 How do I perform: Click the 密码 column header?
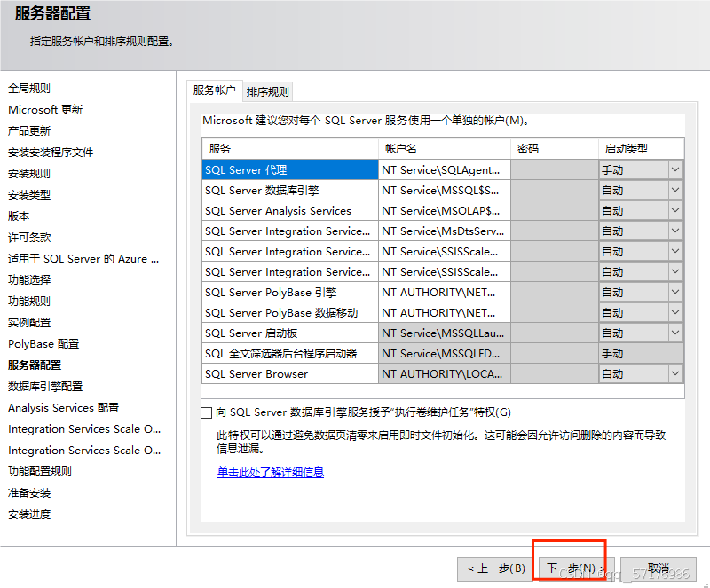click(554, 148)
